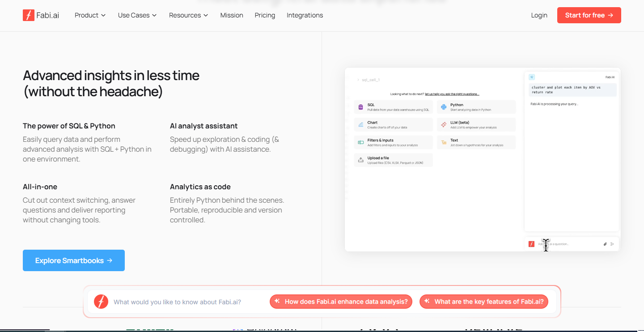Click the 'cluster and plot each item' query text
This screenshot has width=644, height=332.
coord(566,89)
